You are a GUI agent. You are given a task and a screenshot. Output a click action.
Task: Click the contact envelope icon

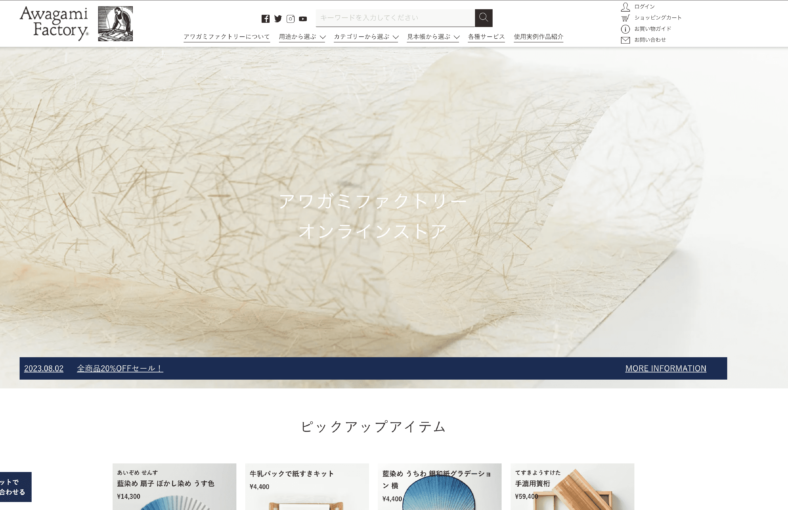tap(625, 40)
